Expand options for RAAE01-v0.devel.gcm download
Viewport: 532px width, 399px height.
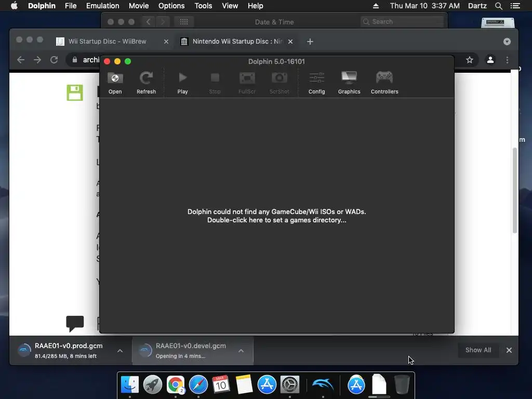(241, 351)
